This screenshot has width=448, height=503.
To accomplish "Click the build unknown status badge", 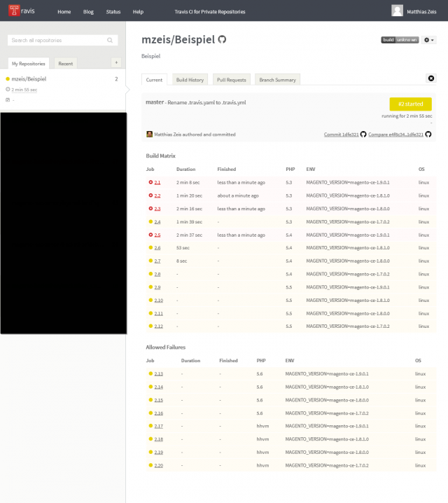I will click(x=400, y=40).
